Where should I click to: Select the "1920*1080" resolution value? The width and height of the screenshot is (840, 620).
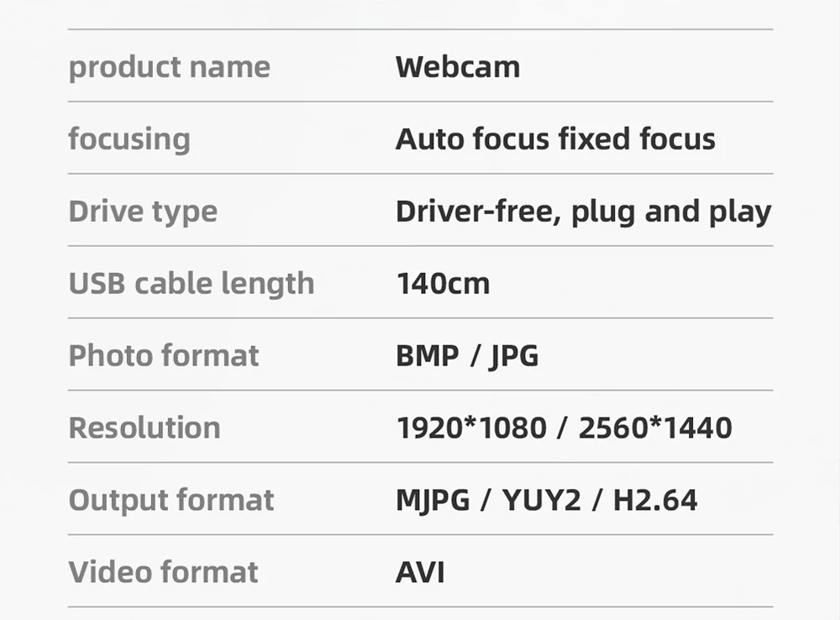point(470,428)
